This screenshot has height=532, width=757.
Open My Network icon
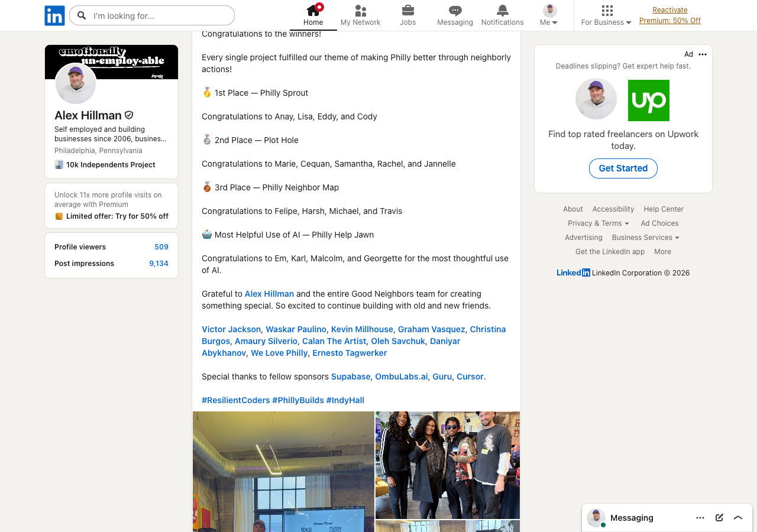[x=360, y=11]
